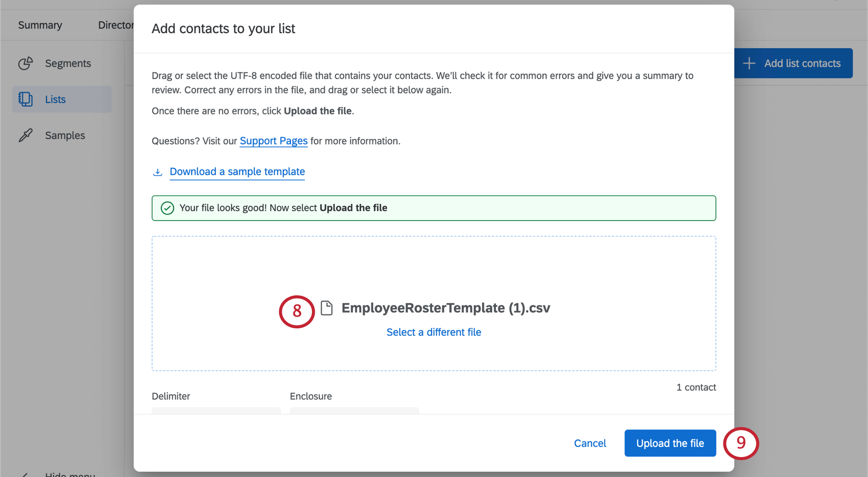Download a sample template
This screenshot has height=477, width=868.
(237, 172)
